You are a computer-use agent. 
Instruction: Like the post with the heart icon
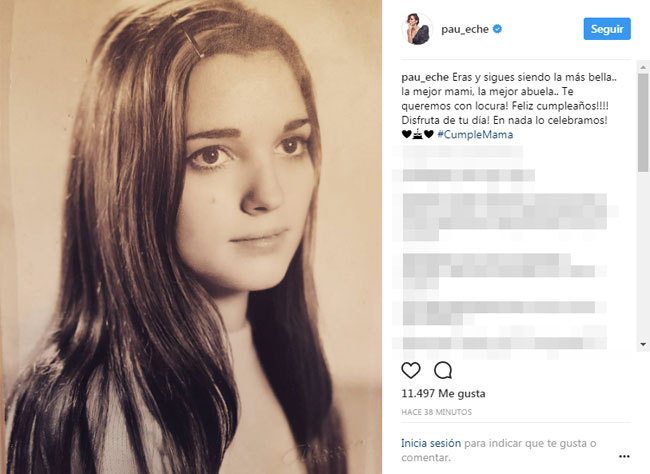coord(411,370)
